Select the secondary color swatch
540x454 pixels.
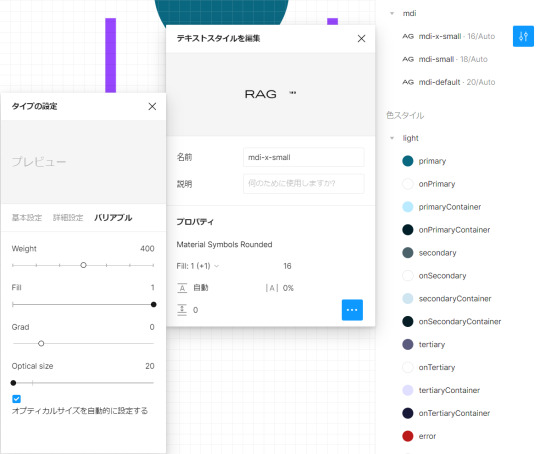click(408, 252)
